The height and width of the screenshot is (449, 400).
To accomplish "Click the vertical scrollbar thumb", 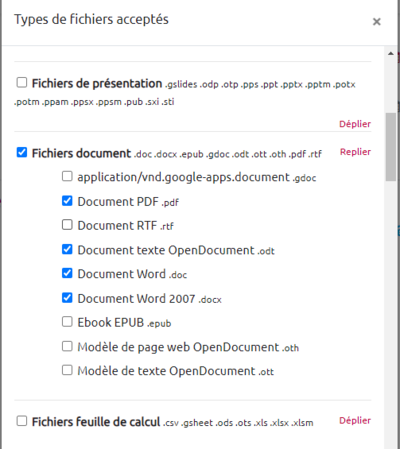I will pos(391,147).
